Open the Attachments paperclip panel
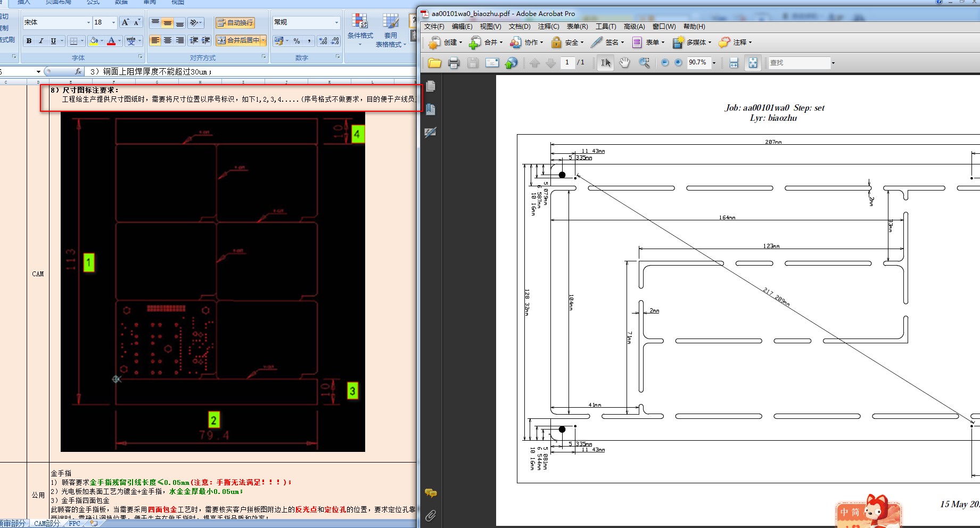980x528 pixels. click(431, 515)
